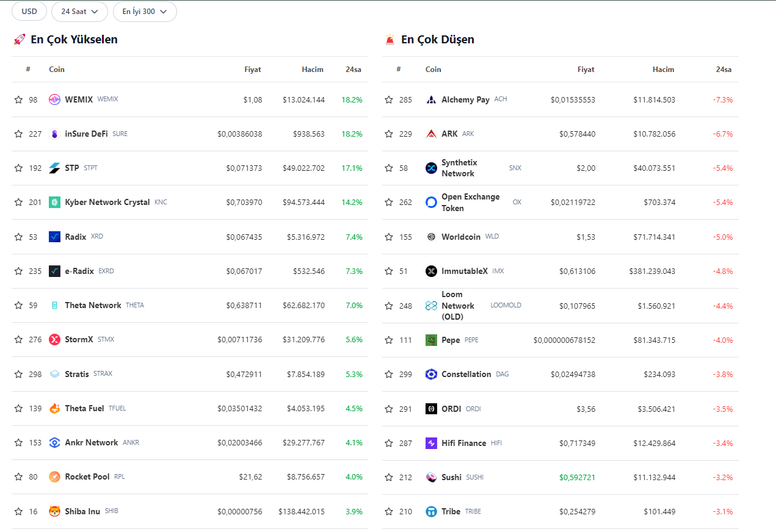The width and height of the screenshot is (776, 532).
Task: Click the Pepe frog coin icon
Action: (431, 340)
